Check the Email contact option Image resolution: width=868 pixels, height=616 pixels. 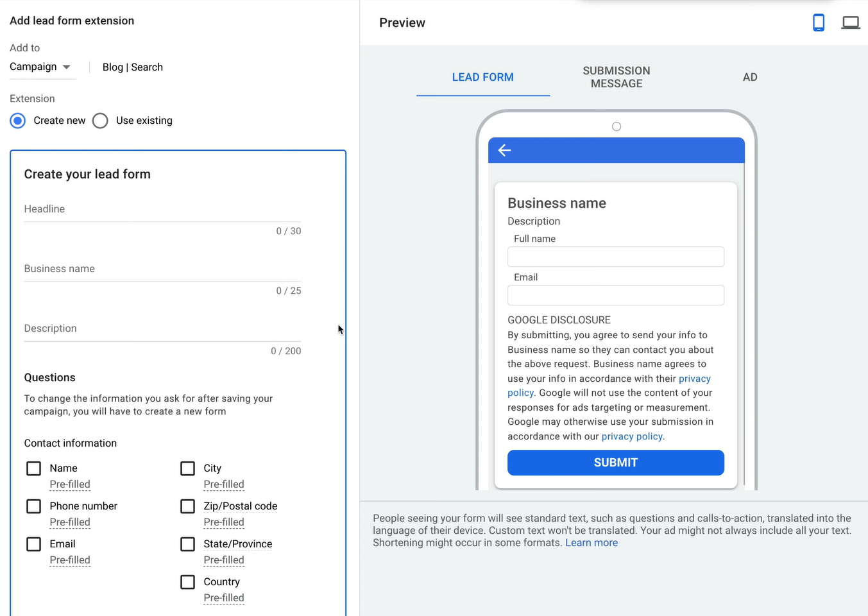click(x=33, y=543)
